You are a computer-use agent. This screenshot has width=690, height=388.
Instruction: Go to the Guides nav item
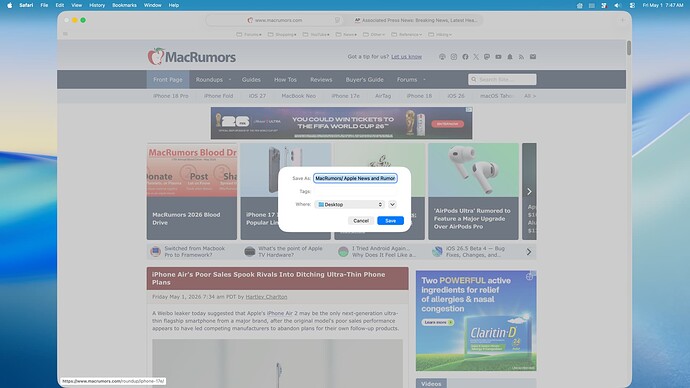pos(251,80)
